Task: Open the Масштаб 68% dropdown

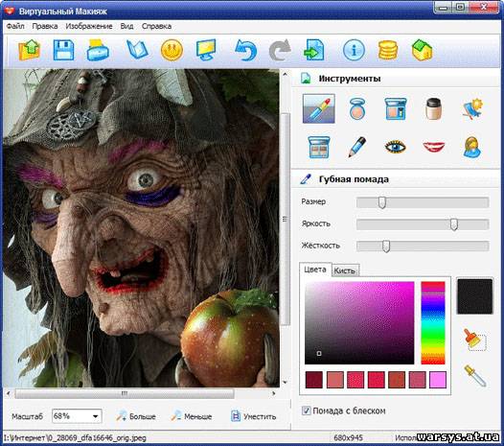Action: coord(77,416)
